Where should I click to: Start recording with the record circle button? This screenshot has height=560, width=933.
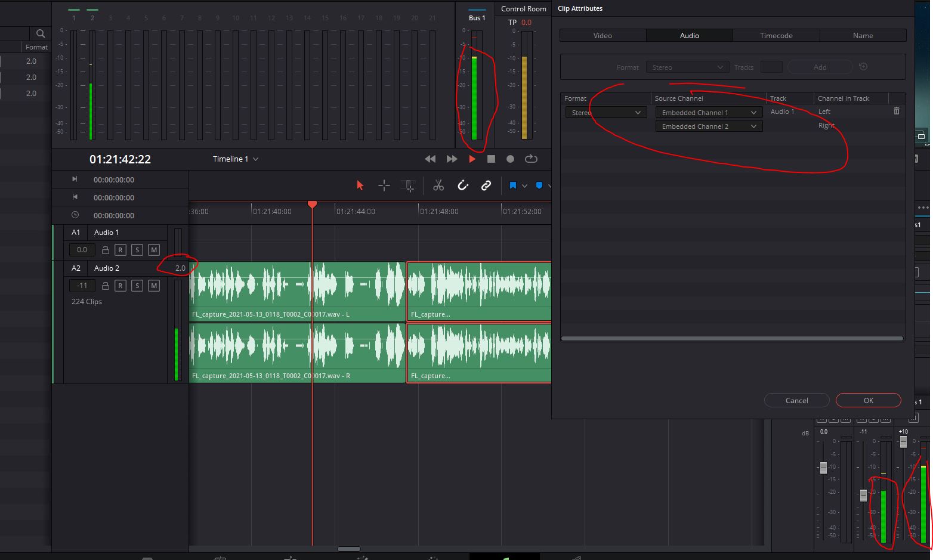tap(510, 159)
